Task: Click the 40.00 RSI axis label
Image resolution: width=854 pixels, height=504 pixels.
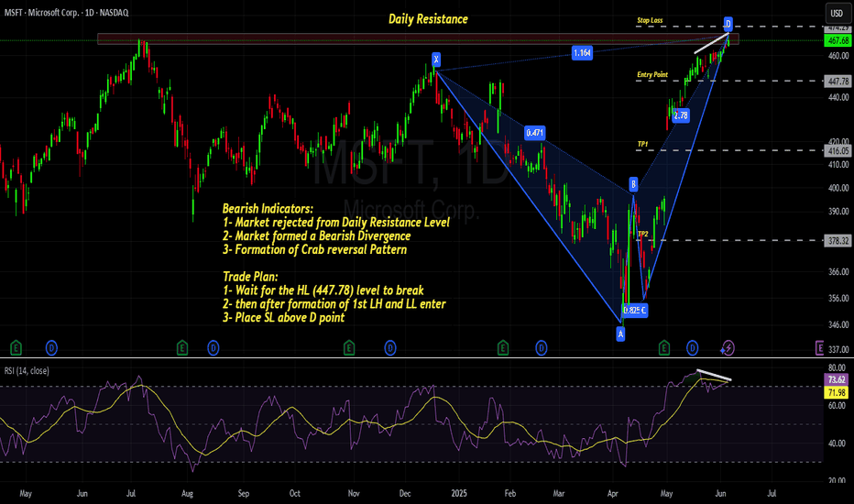Action: click(x=838, y=444)
